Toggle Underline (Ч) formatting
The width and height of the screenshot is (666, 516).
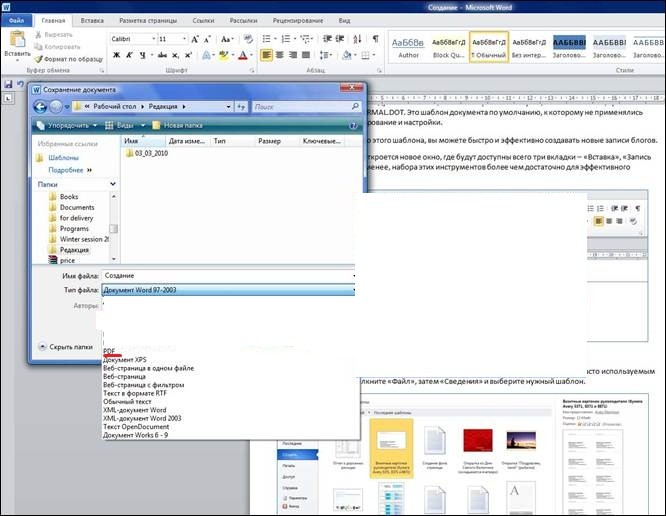[142, 55]
